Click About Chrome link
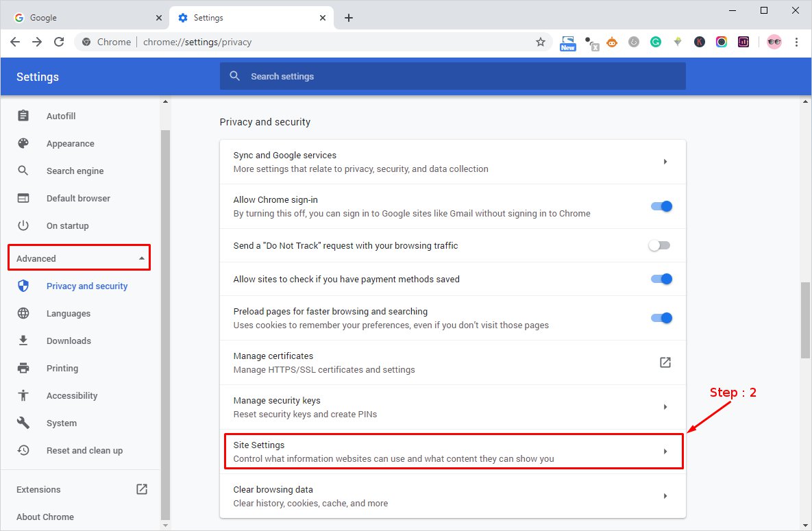This screenshot has width=812, height=531. [45, 517]
